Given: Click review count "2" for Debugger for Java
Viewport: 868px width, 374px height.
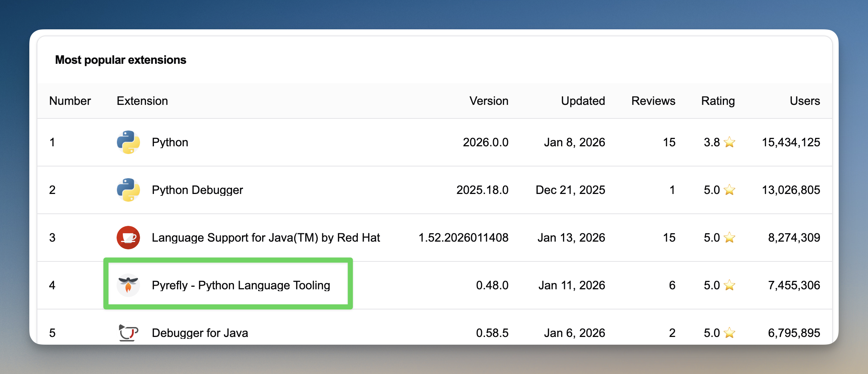Looking at the screenshot, I should pyautogui.click(x=672, y=333).
